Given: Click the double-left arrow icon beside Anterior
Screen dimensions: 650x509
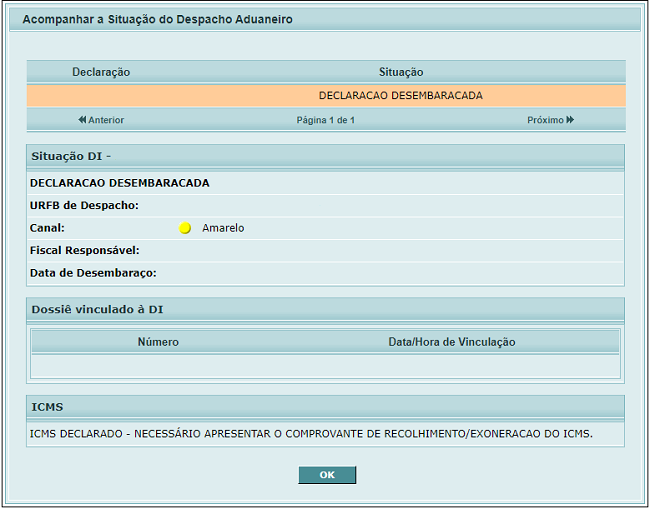Looking at the screenshot, I should pyautogui.click(x=82, y=120).
